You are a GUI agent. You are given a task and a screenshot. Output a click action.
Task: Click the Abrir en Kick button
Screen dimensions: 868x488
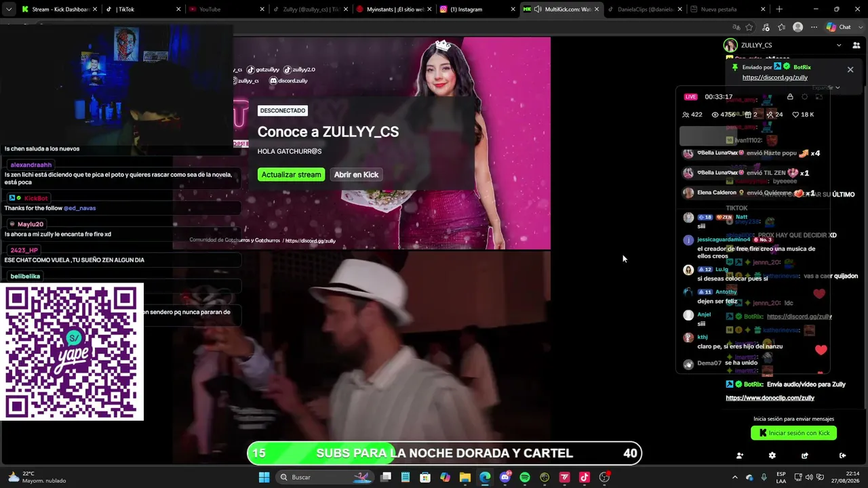(356, 175)
